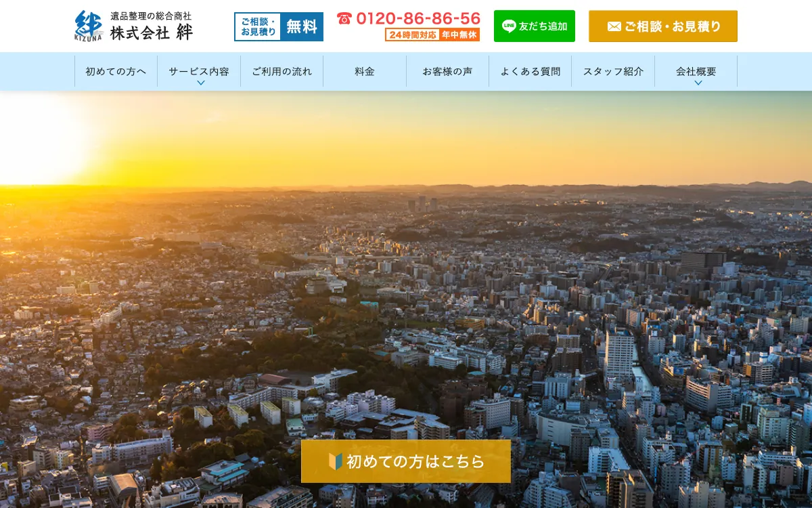The width and height of the screenshot is (812, 508).
Task: Click the beginner mark icon in 初めての方はこちら
Action: point(336,461)
